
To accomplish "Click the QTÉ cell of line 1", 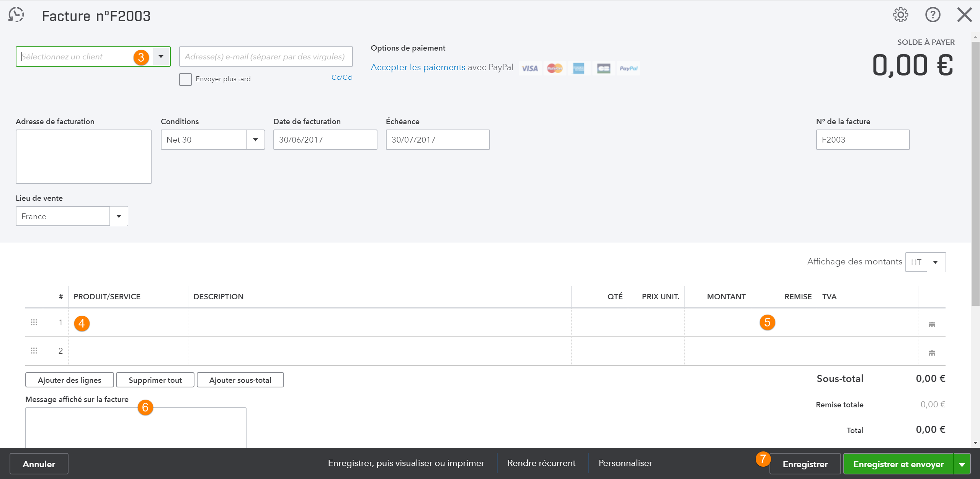I will point(599,323).
